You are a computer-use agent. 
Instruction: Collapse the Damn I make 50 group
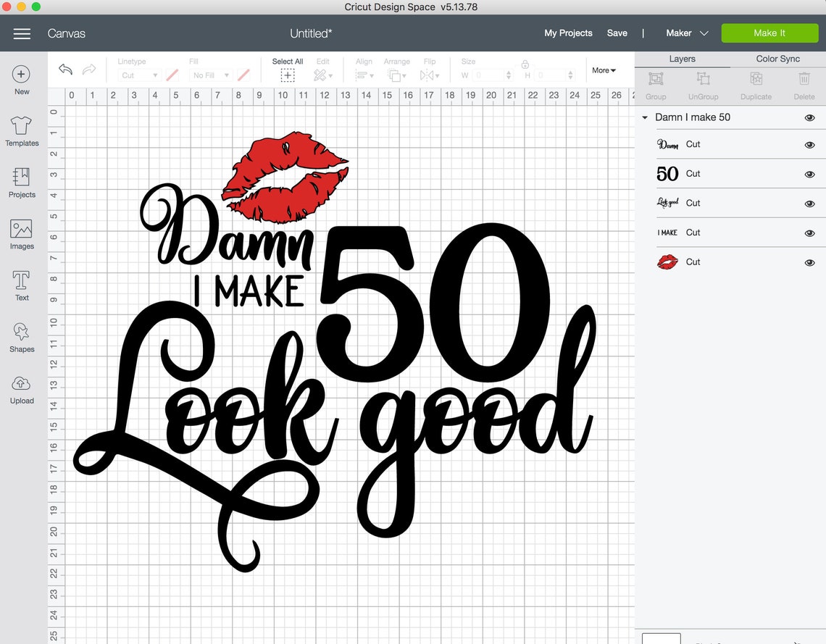tap(644, 117)
